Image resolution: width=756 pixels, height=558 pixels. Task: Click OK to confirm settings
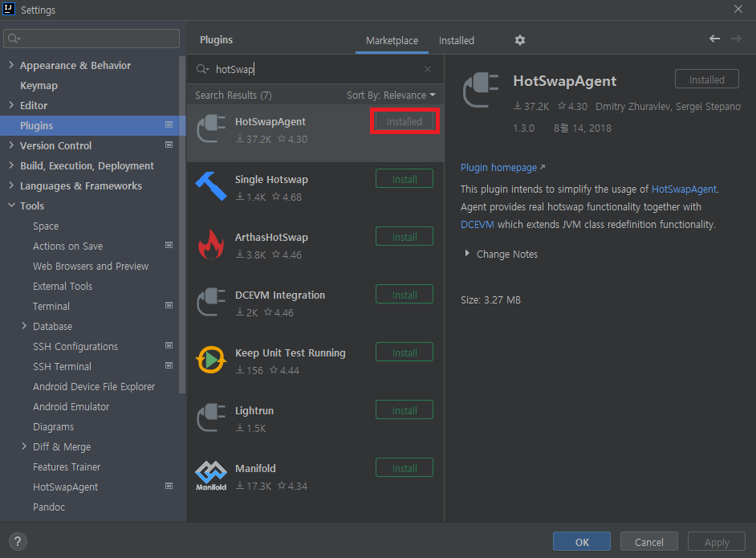(582, 542)
